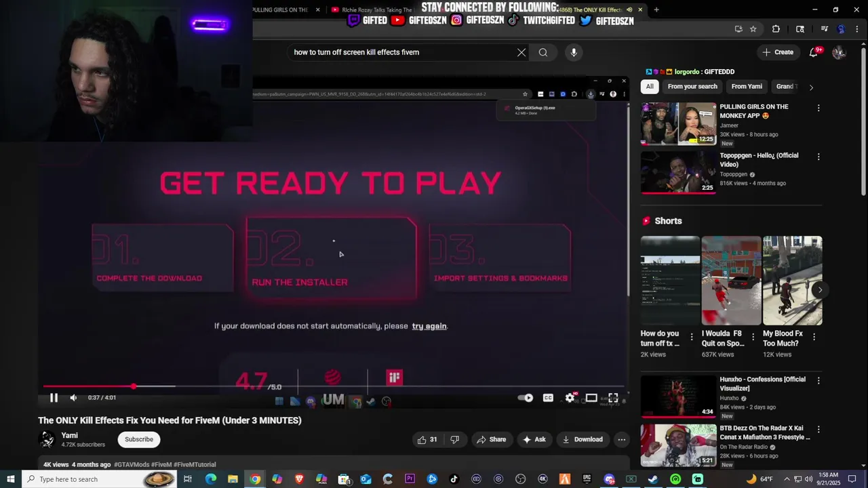Image resolution: width=868 pixels, height=488 pixels.
Task: Open Chrome profile avatar
Action: [x=842, y=29]
